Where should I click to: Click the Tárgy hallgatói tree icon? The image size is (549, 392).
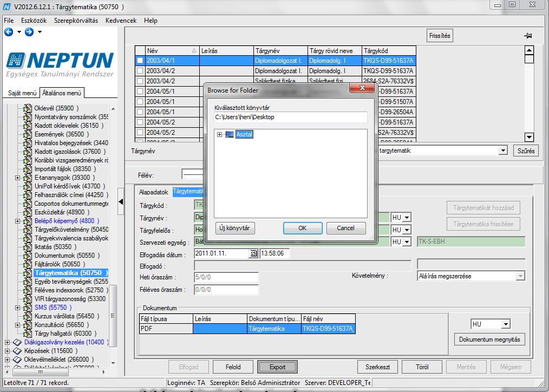27,334
